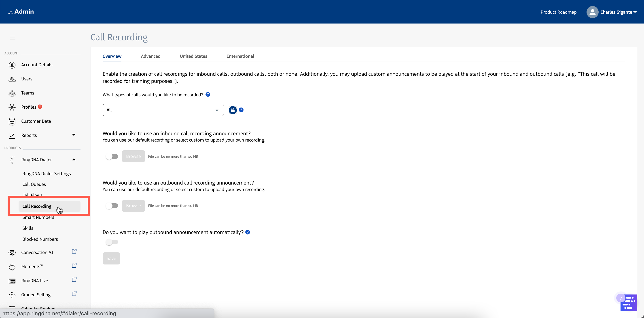Switch to the Advanced tab
This screenshot has height=318, width=644.
pyautogui.click(x=150, y=56)
